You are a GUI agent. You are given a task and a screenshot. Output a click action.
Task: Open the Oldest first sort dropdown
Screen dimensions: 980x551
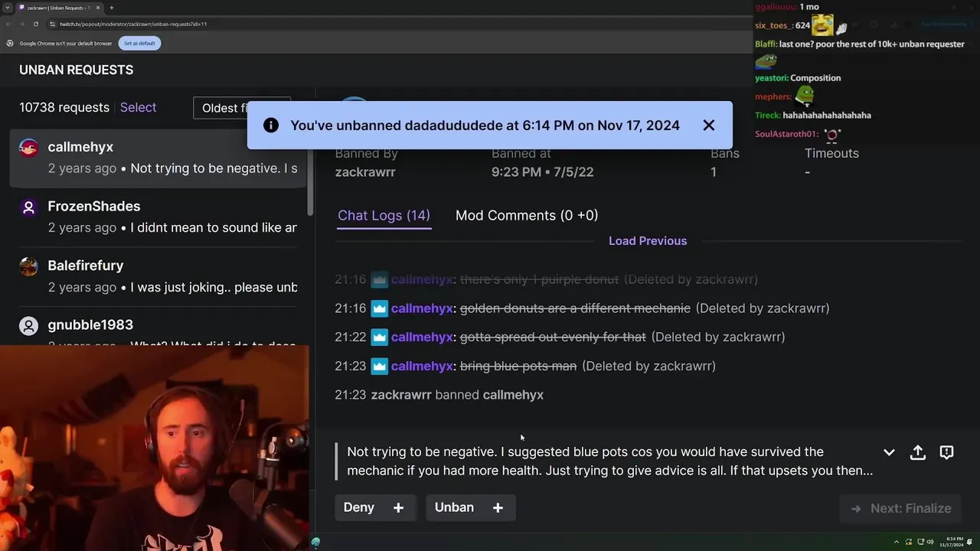tap(242, 108)
